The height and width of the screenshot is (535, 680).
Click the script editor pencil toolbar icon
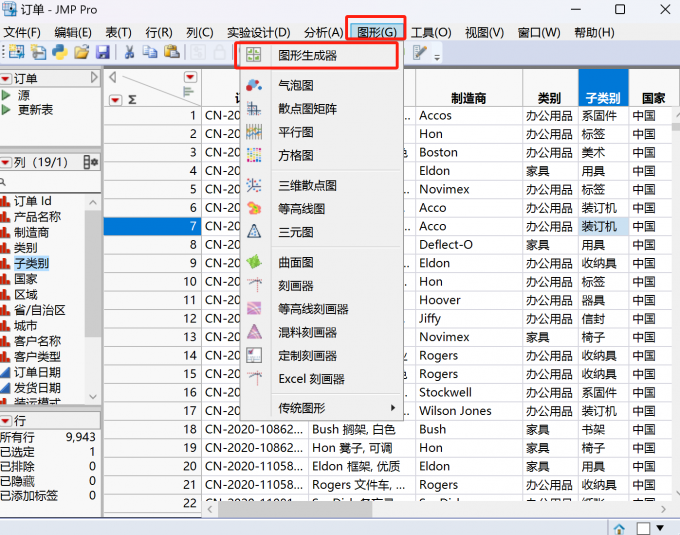click(420, 52)
